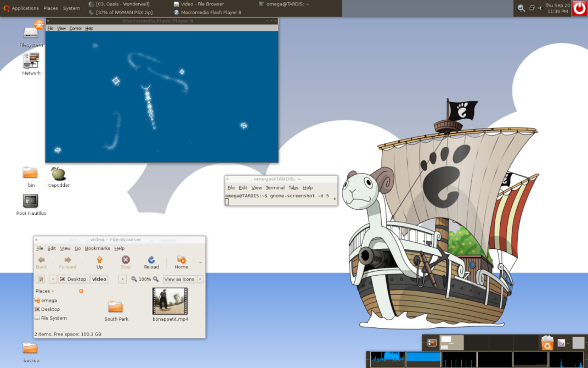Click the 100% zoom level label
This screenshot has height=368, width=588.
point(145,279)
